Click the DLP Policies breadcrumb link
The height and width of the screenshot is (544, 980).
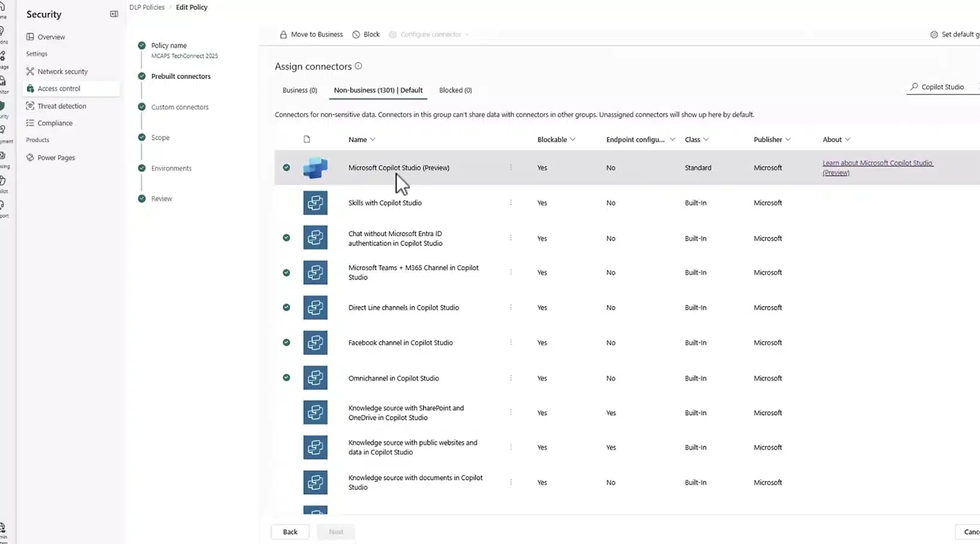click(x=147, y=7)
